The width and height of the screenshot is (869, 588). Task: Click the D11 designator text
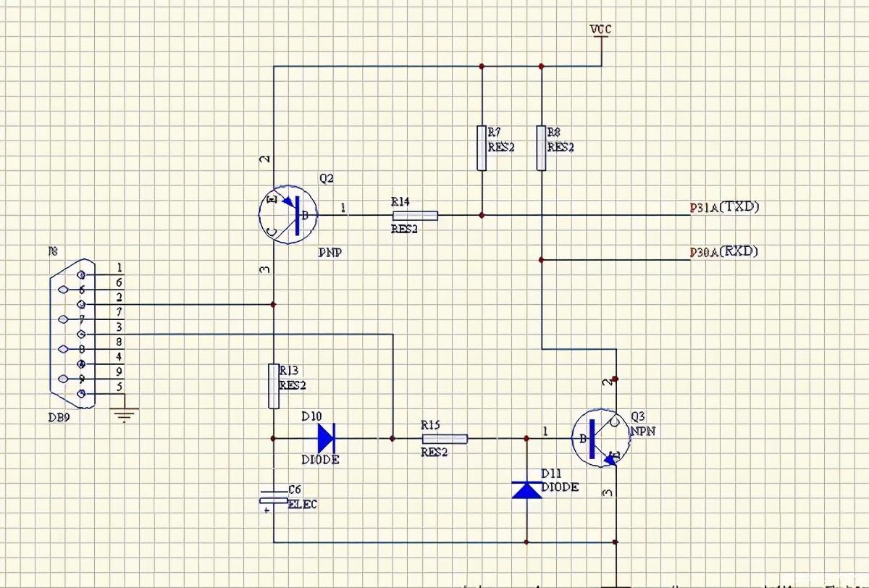551,474
